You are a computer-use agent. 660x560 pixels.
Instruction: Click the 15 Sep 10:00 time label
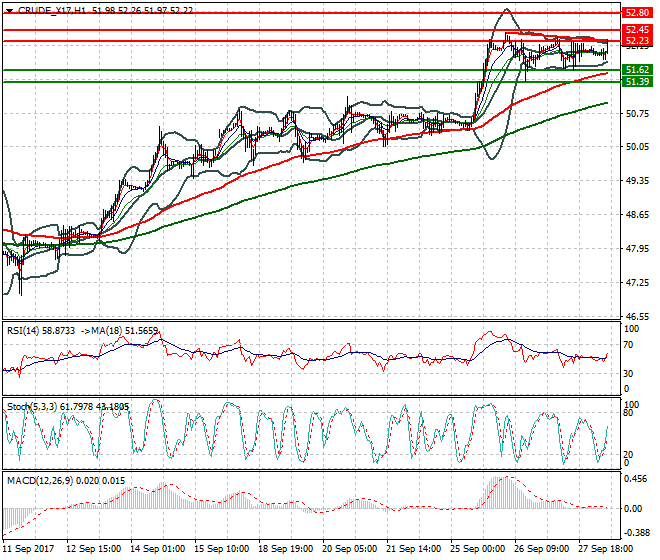(221, 549)
